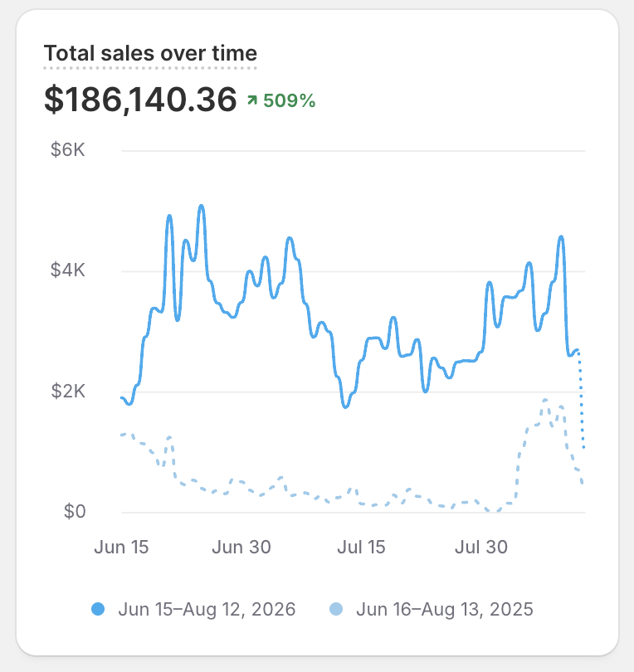Click the Jun 15 x-axis date label
This screenshot has width=634, height=672.
(x=121, y=548)
